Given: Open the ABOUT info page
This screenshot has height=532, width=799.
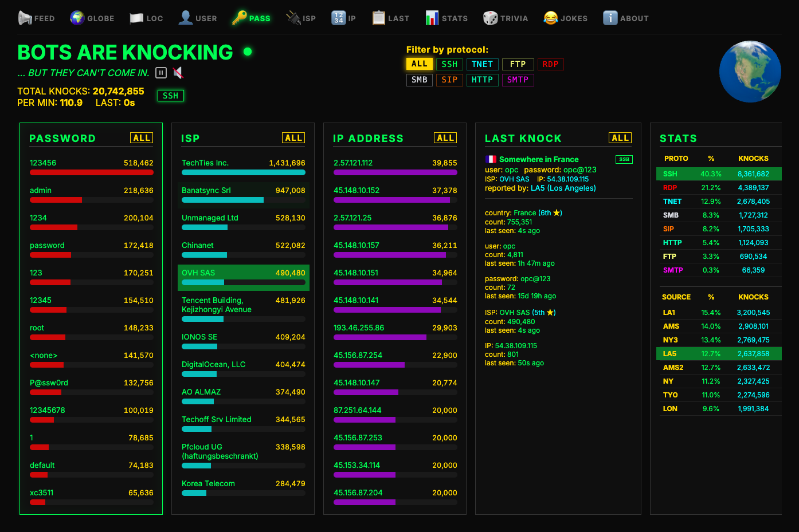Looking at the screenshot, I should (x=626, y=18).
